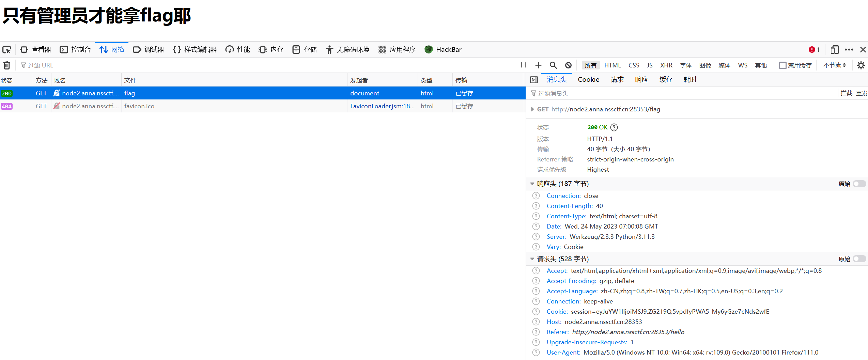Image resolution: width=868 pixels, height=360 pixels.
Task: Open network search magnifier icon
Action: (x=553, y=65)
